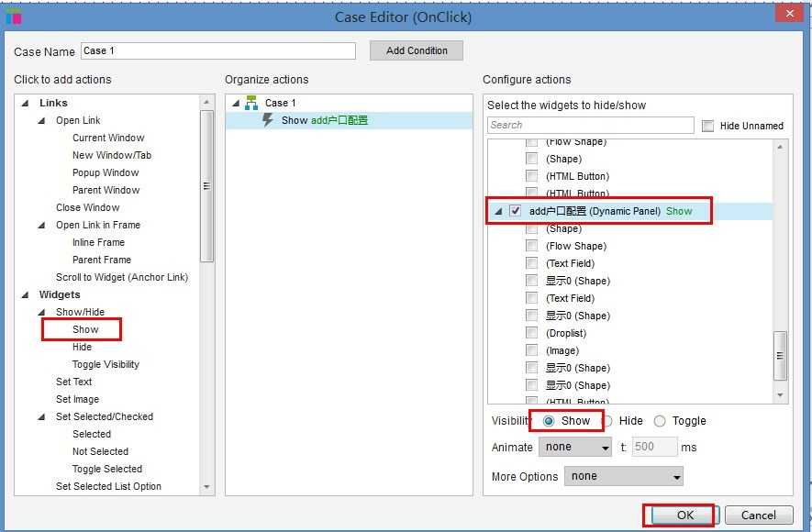Open the Animate dropdown
812x532 pixels.
[574, 447]
